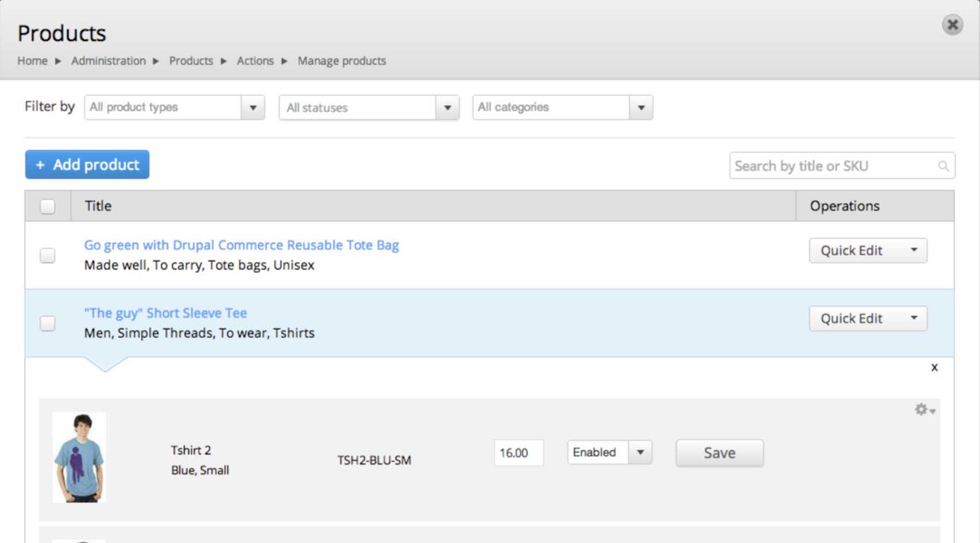Click the Tshirt 2 variation name

(x=191, y=450)
